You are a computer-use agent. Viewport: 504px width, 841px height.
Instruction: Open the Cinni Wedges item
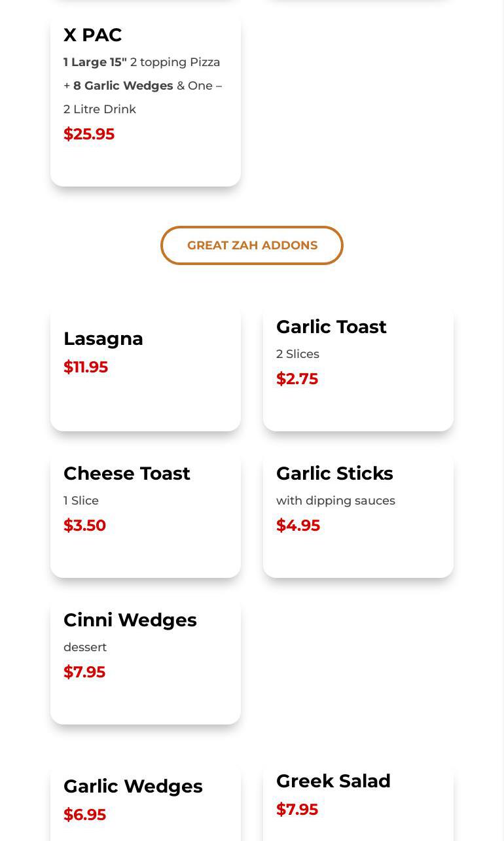coord(130,620)
